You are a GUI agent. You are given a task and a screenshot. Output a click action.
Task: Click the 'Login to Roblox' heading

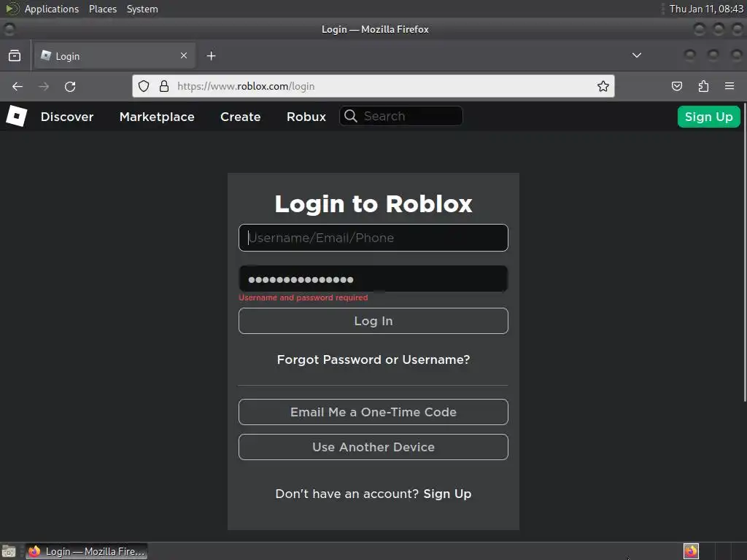(373, 204)
